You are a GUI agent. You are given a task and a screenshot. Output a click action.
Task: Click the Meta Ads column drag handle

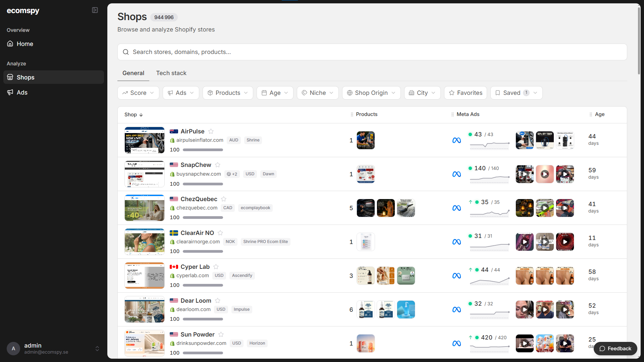coord(452,115)
